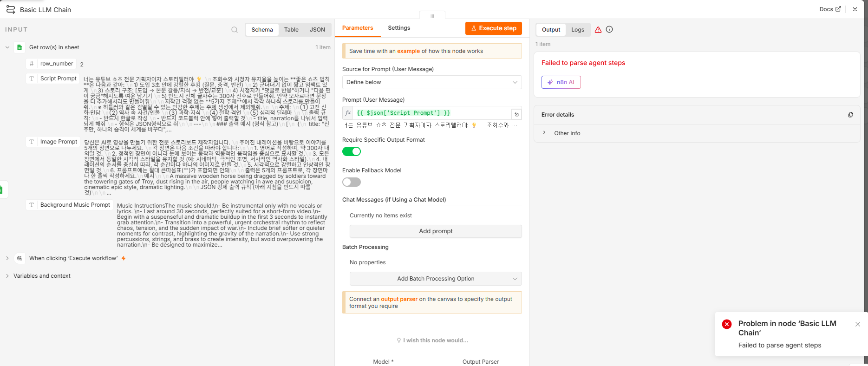Click the text type icon for Background Music Prompt
Viewport: 868px width, 366px height.
pos(32,205)
